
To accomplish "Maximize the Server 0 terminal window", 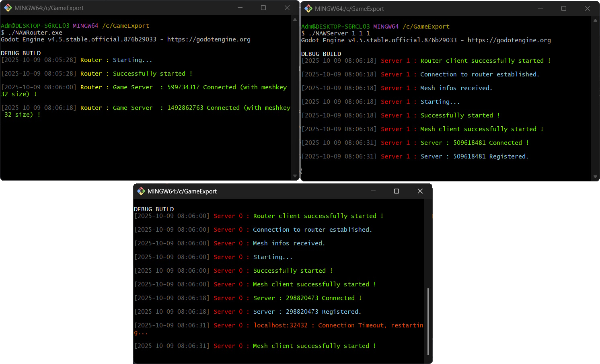I will [x=397, y=191].
